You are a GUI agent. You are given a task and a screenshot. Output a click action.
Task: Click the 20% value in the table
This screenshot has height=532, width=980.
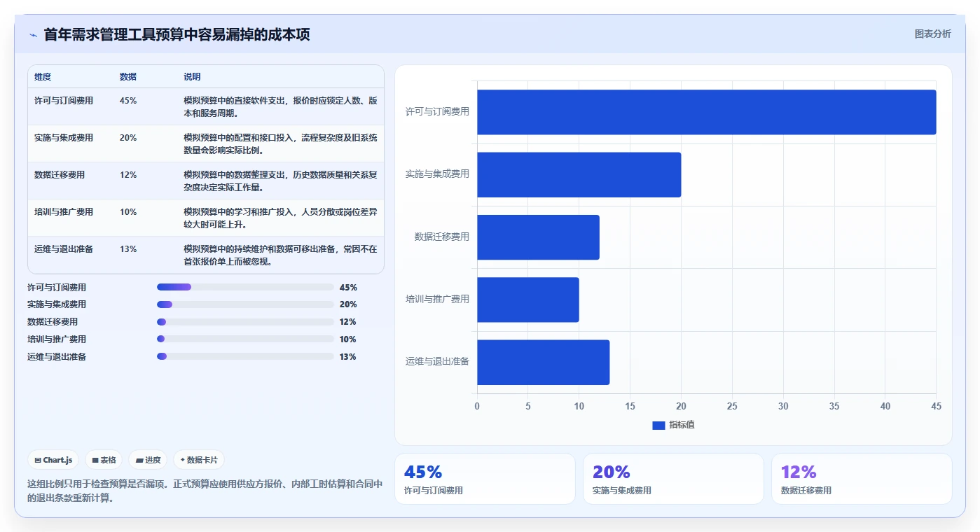click(x=128, y=137)
